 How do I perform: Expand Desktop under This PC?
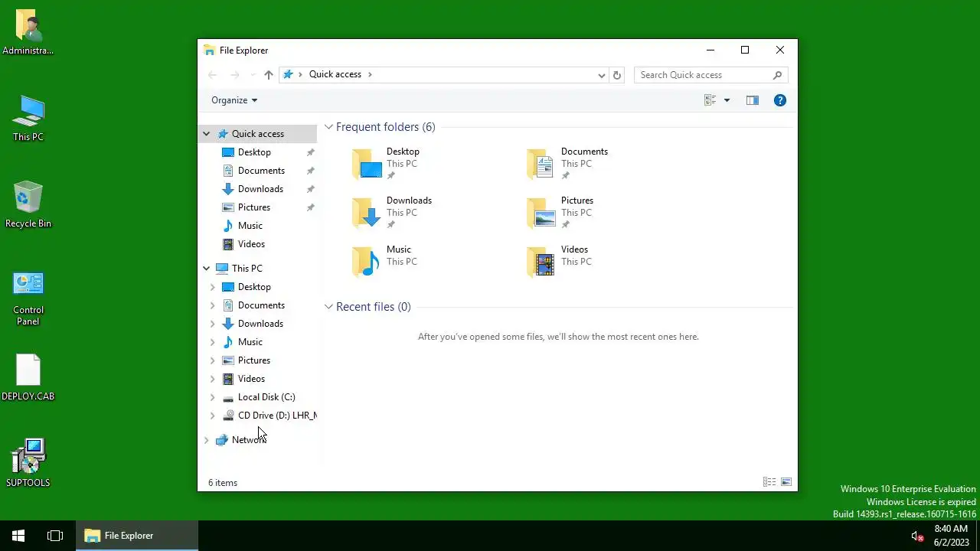212,287
